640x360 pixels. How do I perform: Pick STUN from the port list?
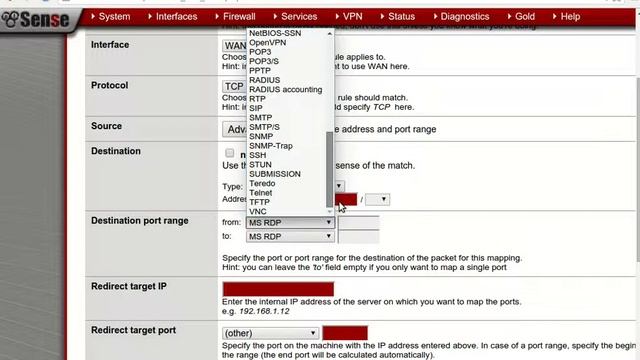(x=260, y=164)
